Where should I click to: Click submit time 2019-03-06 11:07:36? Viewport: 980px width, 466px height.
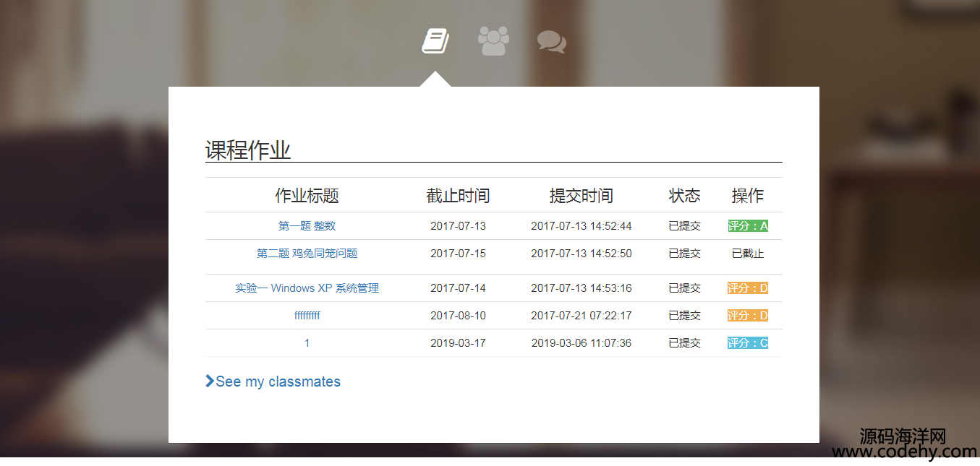581,343
